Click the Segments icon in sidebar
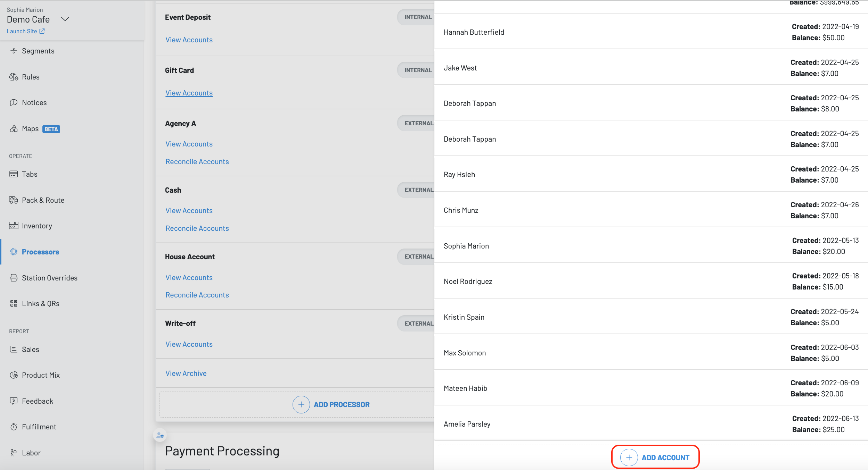 14,51
